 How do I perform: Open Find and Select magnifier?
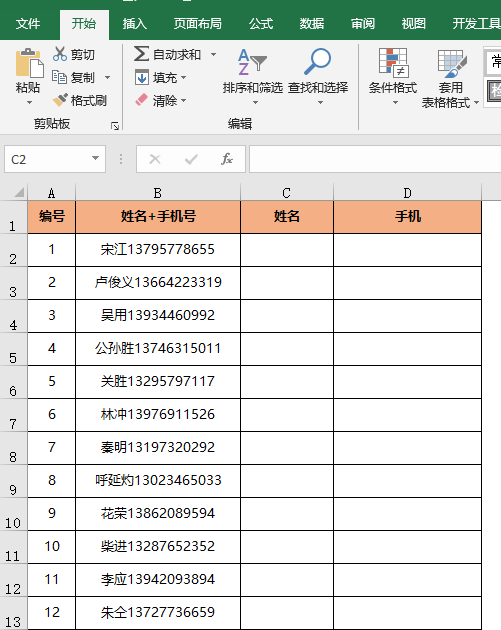318,76
